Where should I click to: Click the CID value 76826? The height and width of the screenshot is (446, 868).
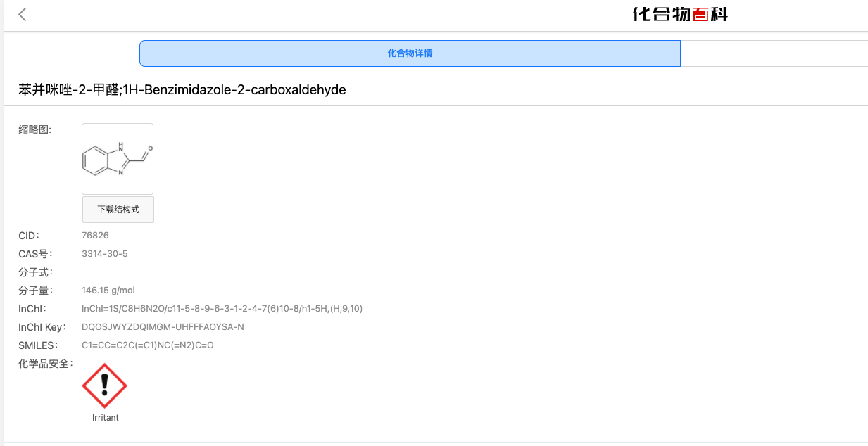point(95,236)
